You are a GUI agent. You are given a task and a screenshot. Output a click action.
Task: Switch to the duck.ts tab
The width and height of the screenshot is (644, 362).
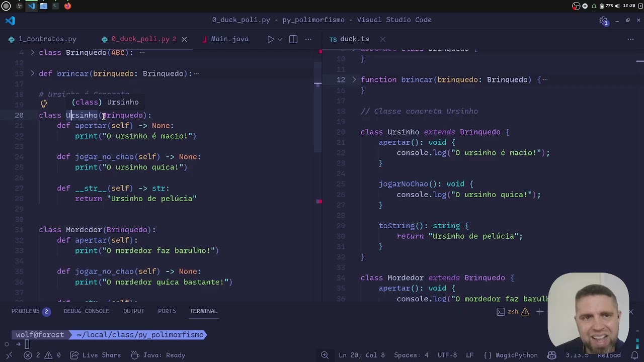349,39
